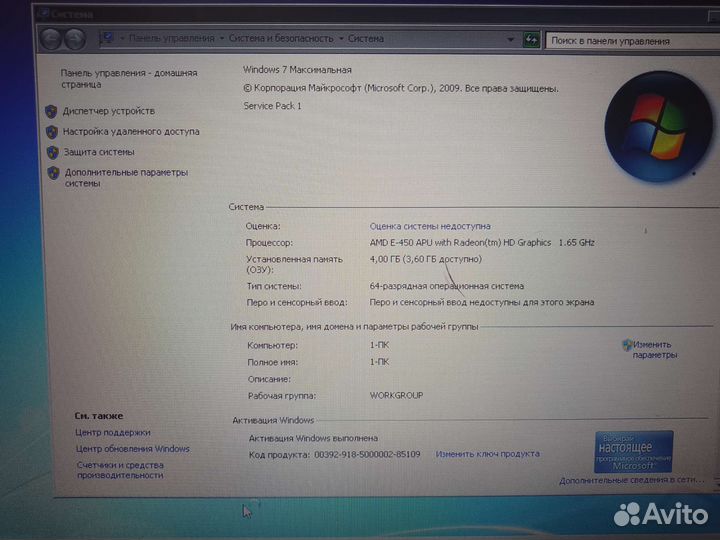The width and height of the screenshot is (720, 540).
Task: Click shield icon next to Дополнительные параметры системы
Action: coord(54,173)
